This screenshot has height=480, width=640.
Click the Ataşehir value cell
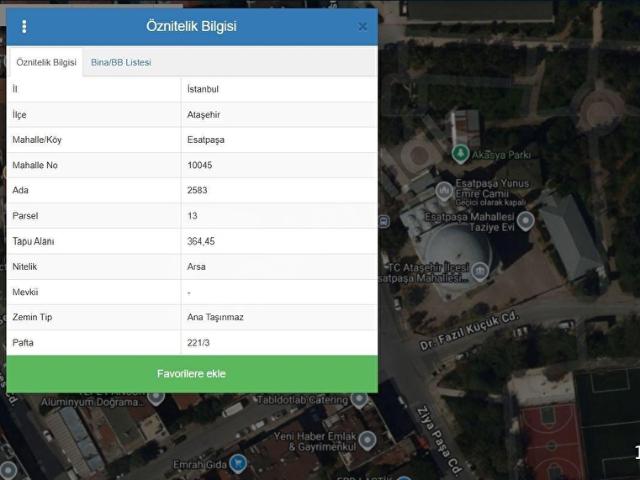[279, 115]
